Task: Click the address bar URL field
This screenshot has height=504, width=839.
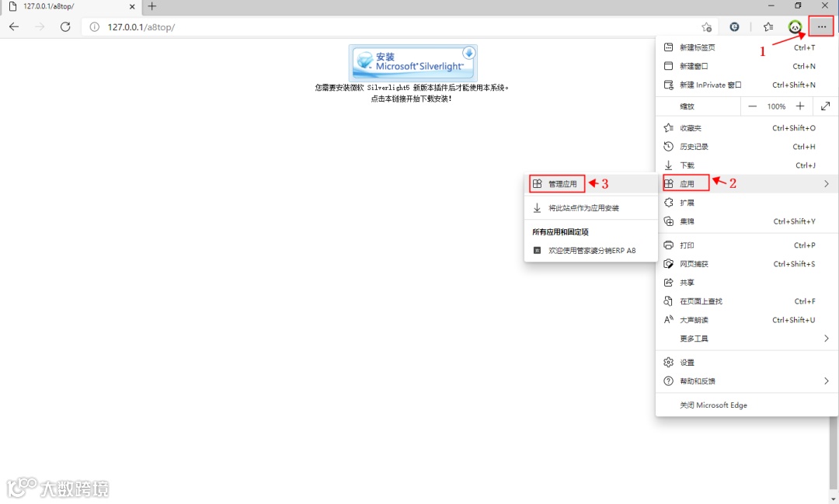Action: coord(399,26)
